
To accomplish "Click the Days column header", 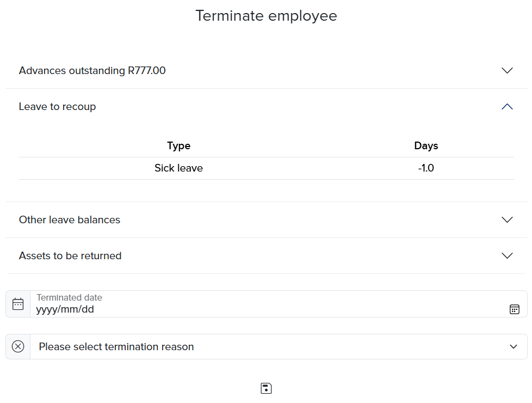I will click(426, 145).
